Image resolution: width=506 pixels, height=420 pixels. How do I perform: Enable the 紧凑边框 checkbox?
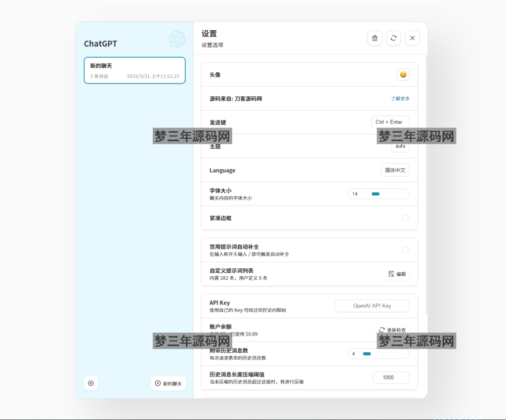405,218
